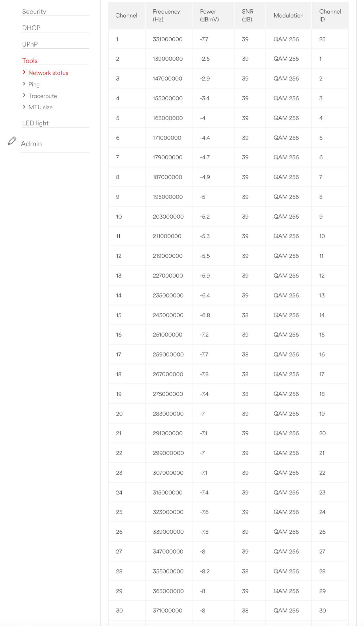Click the chevron arrow beside Ping

24,84
